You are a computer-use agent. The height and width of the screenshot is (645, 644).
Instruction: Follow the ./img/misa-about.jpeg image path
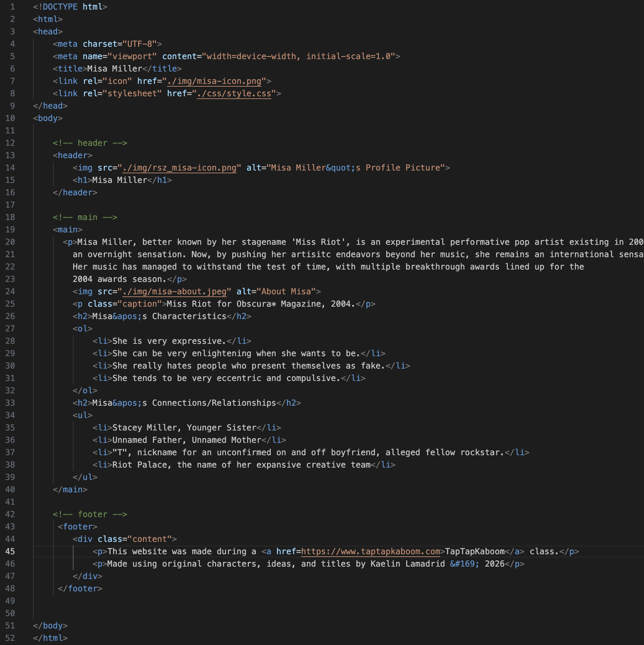pos(175,292)
